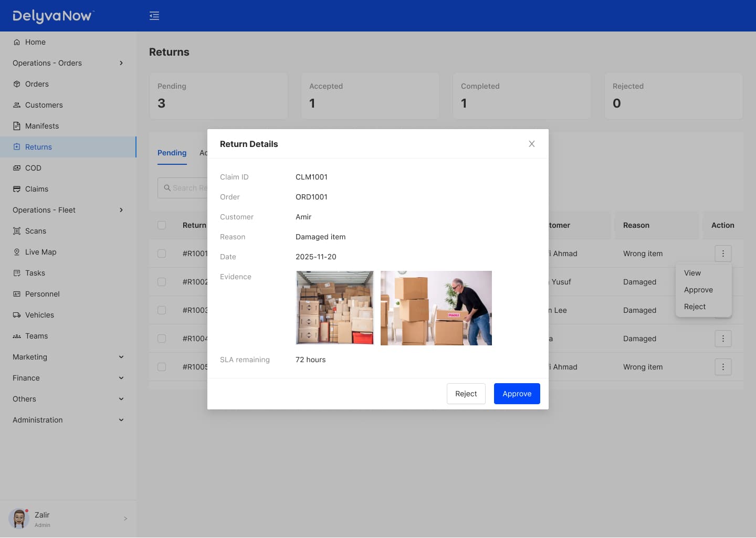756x538 pixels.
Task: Approve the return in the dialog footer
Action: coord(517,394)
